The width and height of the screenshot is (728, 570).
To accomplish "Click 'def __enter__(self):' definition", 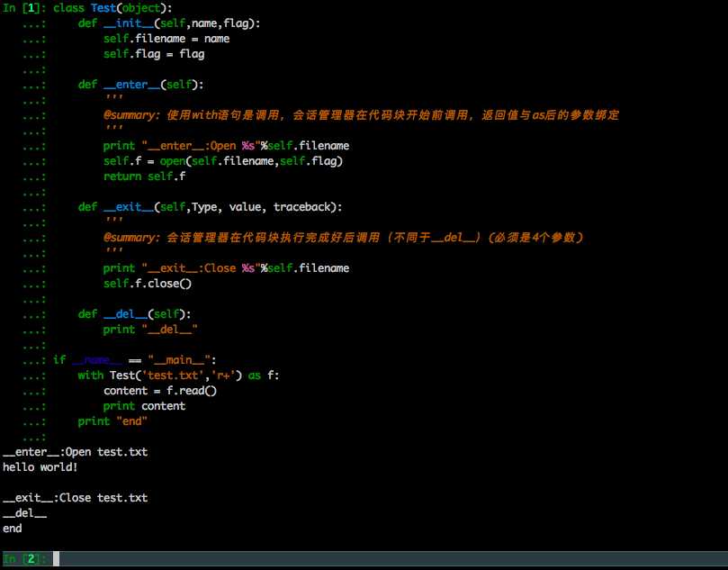I will (140, 85).
